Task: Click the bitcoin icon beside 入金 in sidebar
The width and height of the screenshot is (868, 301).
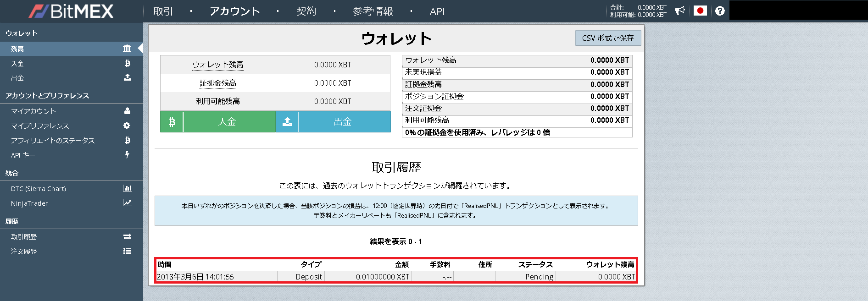Action: point(128,63)
